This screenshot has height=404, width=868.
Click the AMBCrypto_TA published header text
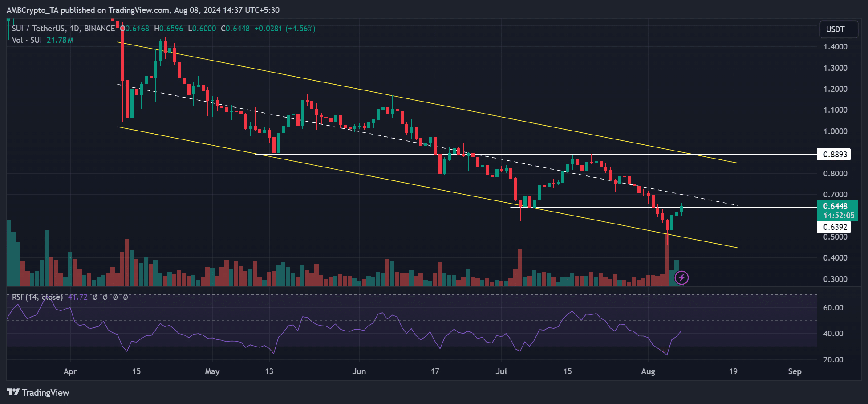click(143, 10)
